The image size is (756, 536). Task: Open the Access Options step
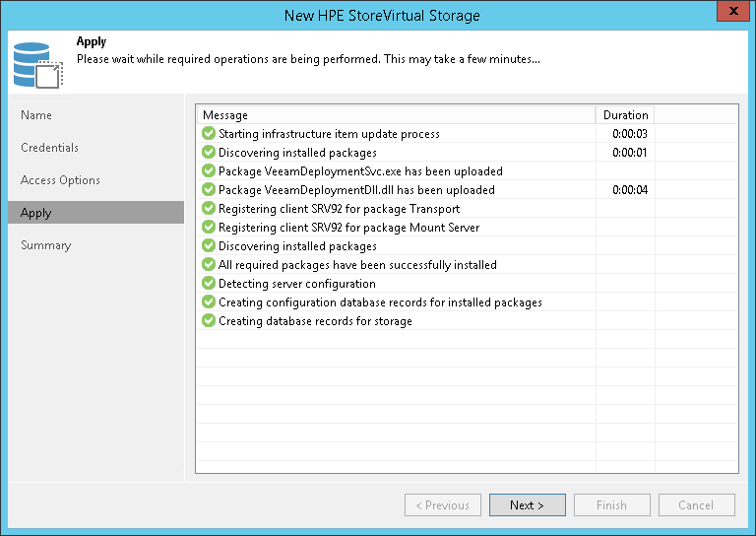pos(60,180)
